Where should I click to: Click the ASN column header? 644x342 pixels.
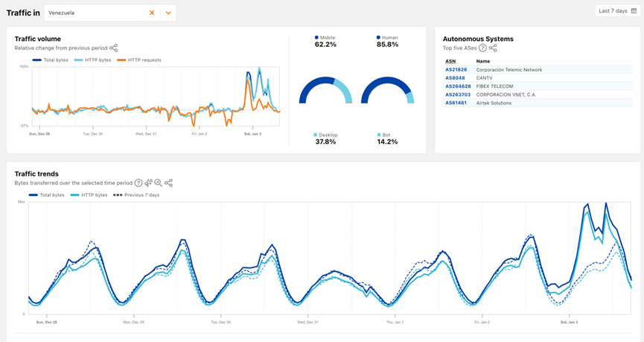pos(450,61)
